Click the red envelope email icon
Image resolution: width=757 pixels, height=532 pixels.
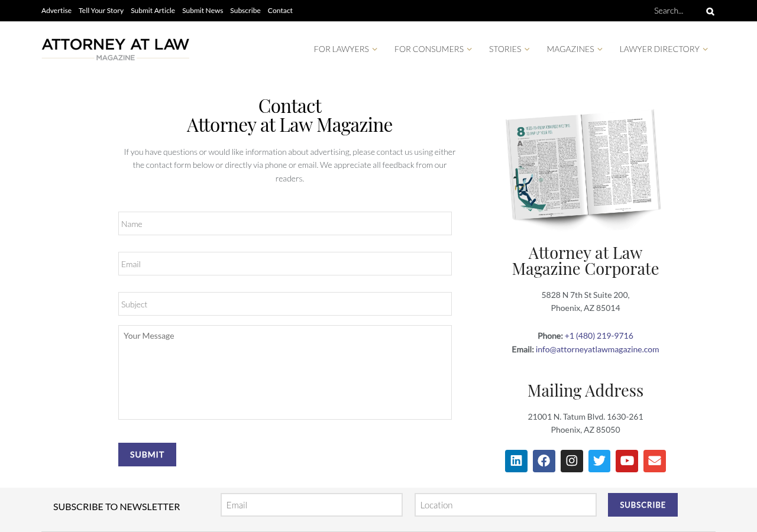tap(655, 461)
